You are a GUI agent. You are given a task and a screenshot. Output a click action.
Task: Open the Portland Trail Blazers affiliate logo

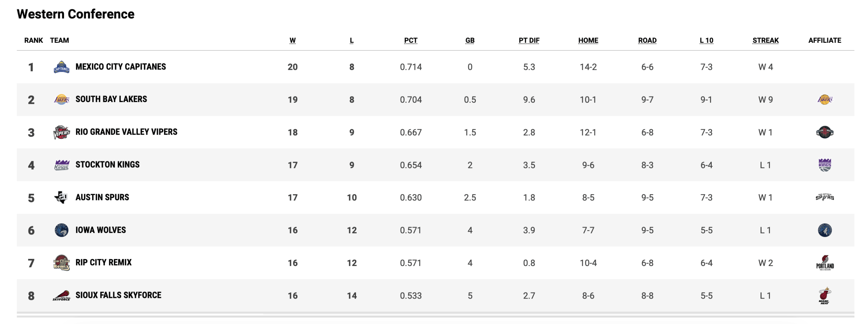[x=824, y=263]
